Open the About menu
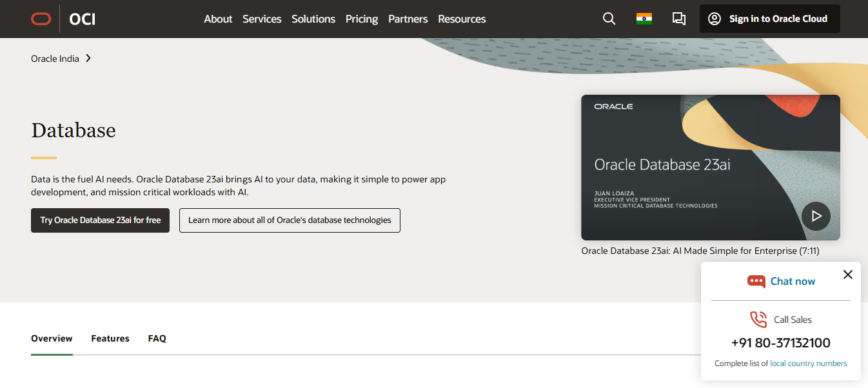868x388 pixels. click(218, 19)
